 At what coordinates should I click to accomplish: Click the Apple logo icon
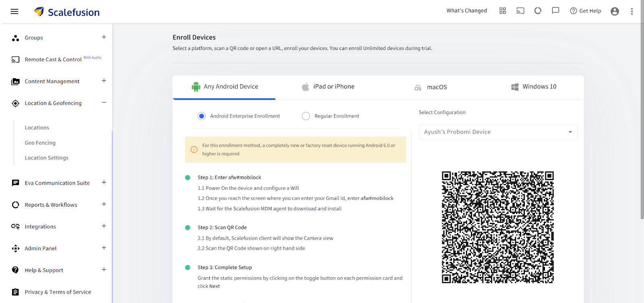pos(305,87)
